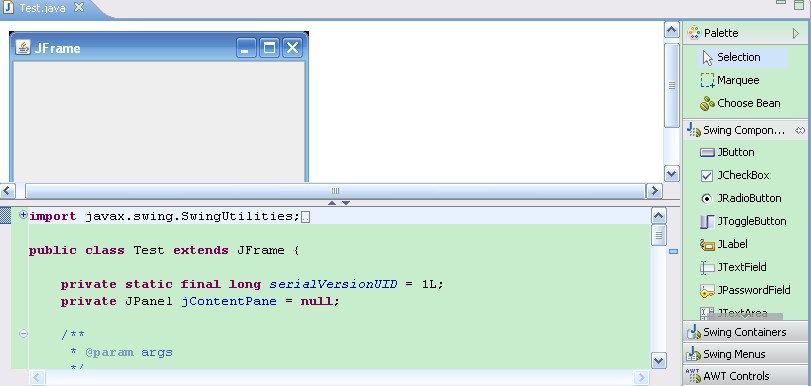811x386 pixels.
Task: Pick the JToggleButton component
Action: point(743,221)
